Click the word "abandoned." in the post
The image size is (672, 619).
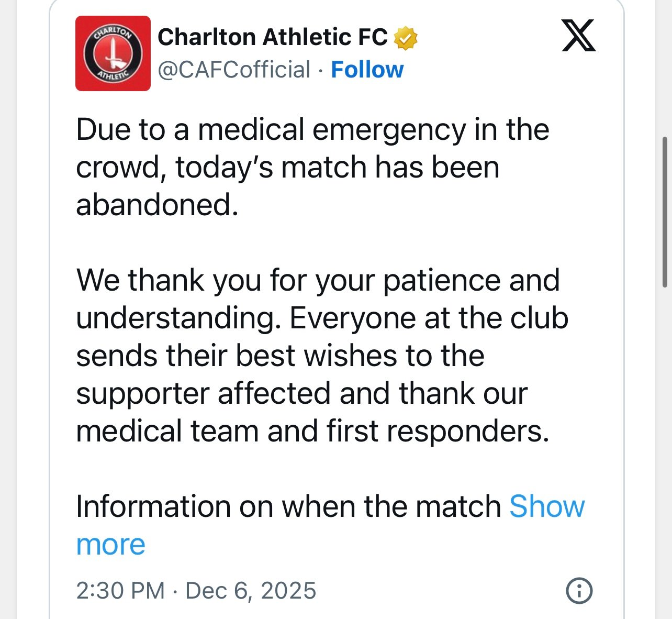click(x=157, y=205)
